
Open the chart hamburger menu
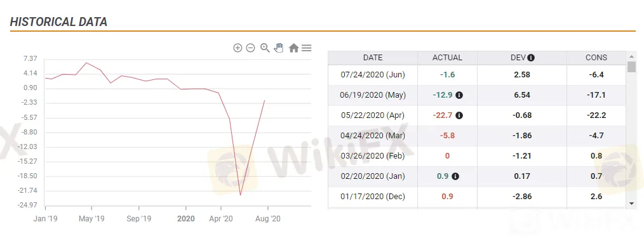click(306, 48)
